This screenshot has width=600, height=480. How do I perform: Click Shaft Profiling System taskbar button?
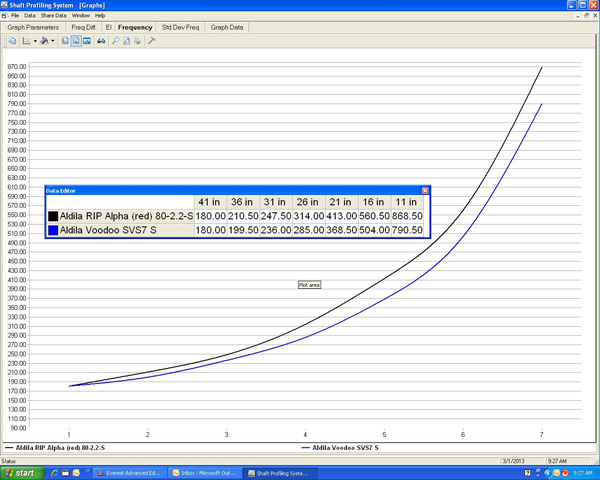280,473
